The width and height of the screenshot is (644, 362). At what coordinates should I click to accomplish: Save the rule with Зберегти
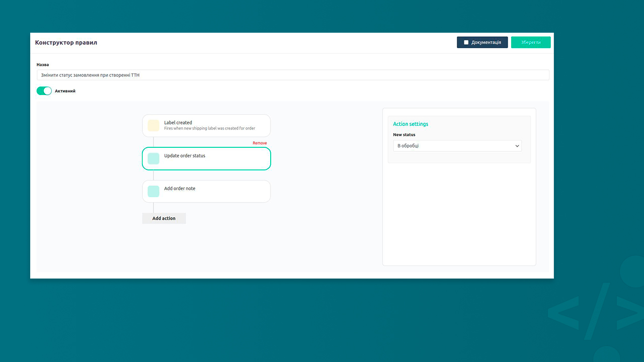pos(531,42)
